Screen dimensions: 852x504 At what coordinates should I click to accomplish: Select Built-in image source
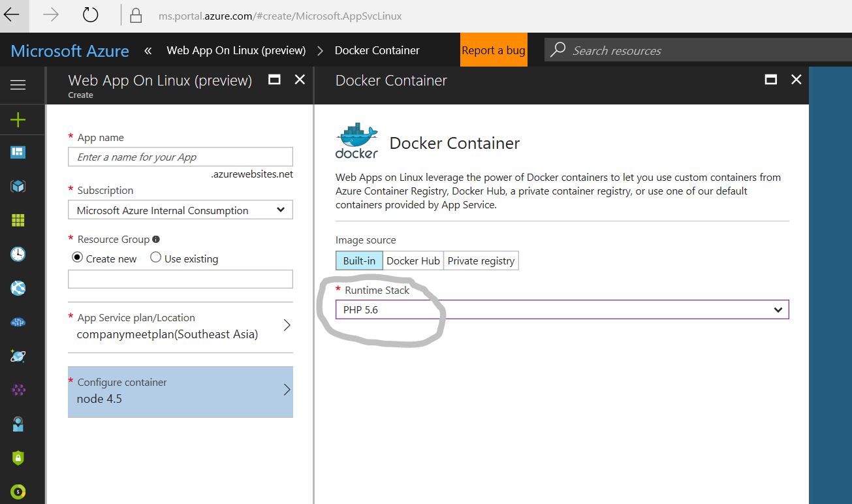pyautogui.click(x=359, y=260)
